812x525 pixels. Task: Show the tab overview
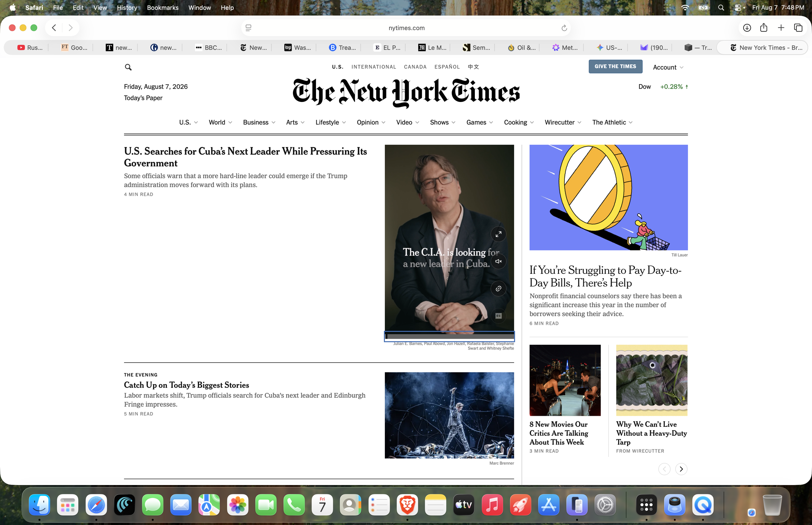[x=798, y=28]
